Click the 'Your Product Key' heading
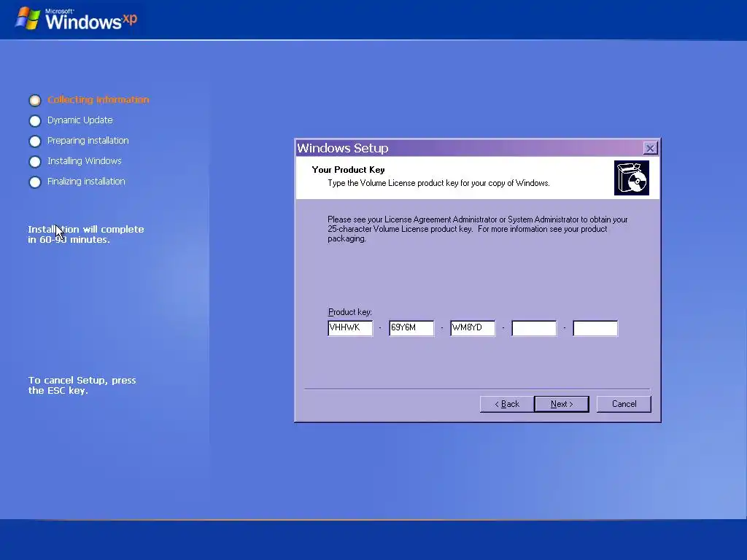 pos(348,169)
